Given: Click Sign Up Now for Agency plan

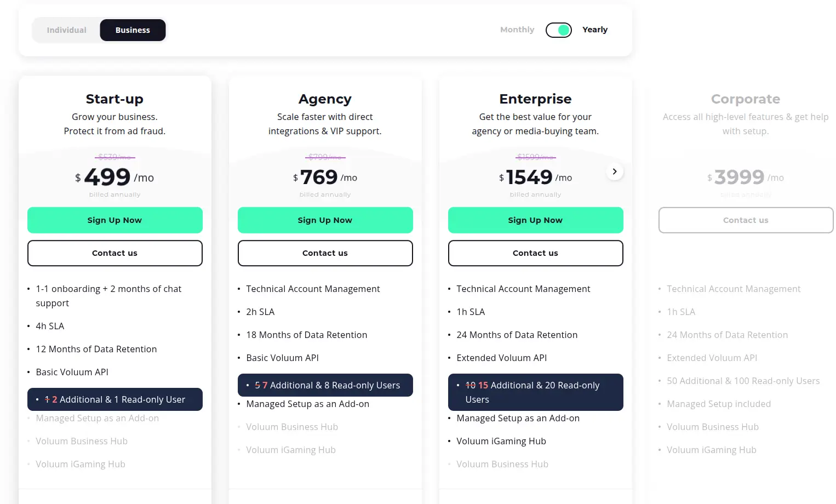Looking at the screenshot, I should click(325, 220).
